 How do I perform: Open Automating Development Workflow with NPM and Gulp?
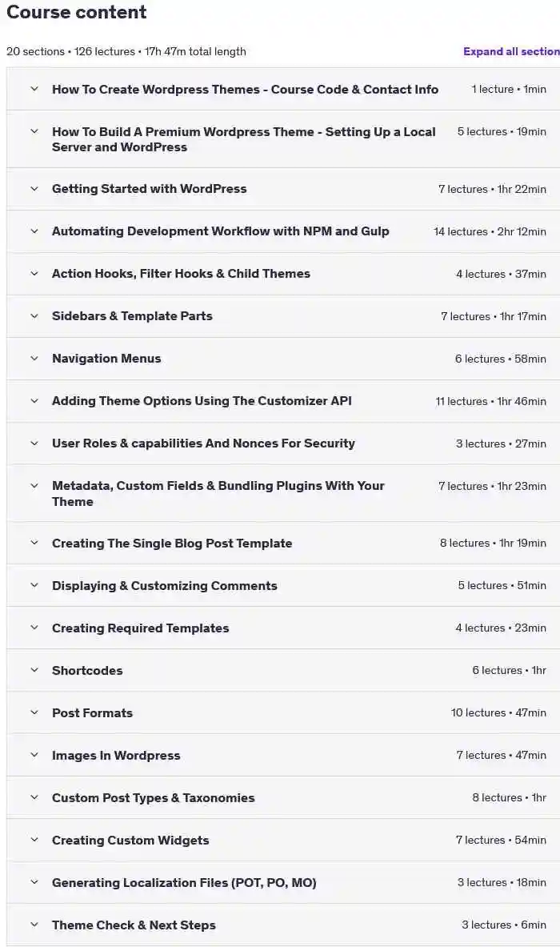220,231
